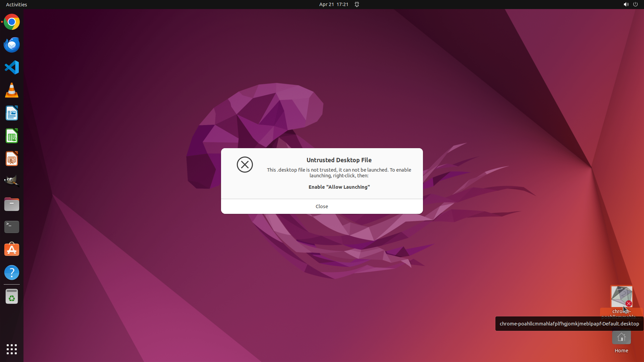This screenshot has height=362, width=644.
Task: Select the chrome .desktop file icon
Action: click(x=621, y=296)
